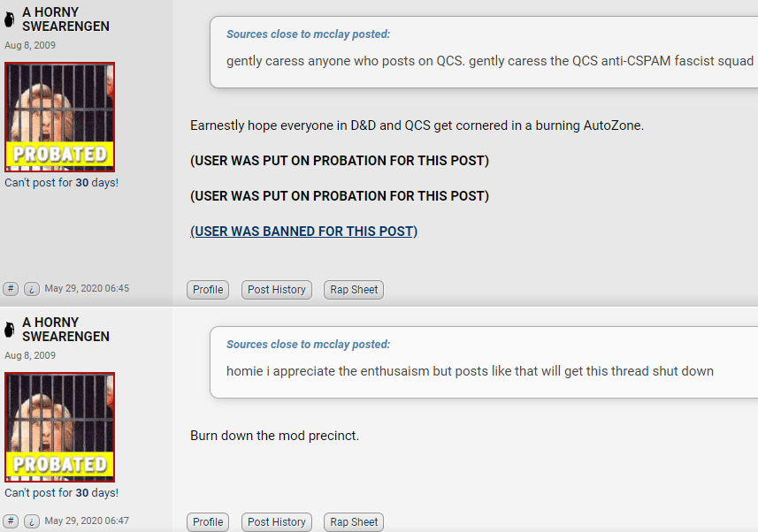Click the # permalink on 06:45 post
The image size is (758, 532).
coord(11,289)
